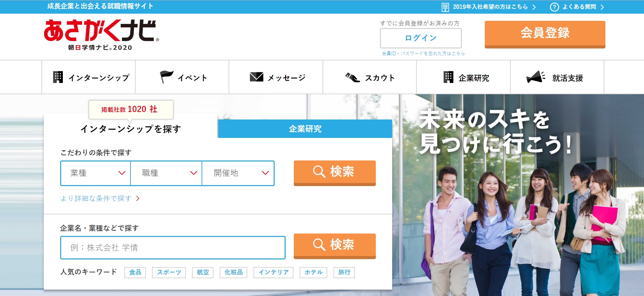Click the megaphone icon for 就活支援
The width and height of the screenshot is (644, 296).
click(x=535, y=77)
